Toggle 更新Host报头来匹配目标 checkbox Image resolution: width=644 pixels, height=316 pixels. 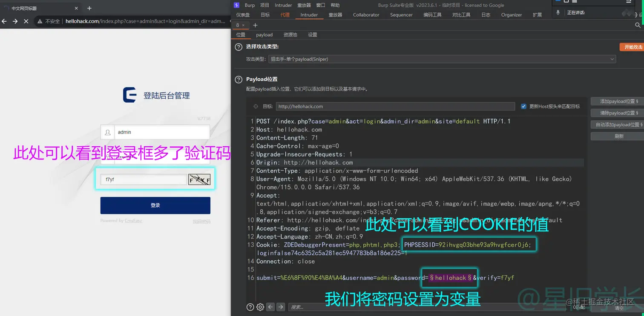pyautogui.click(x=524, y=106)
